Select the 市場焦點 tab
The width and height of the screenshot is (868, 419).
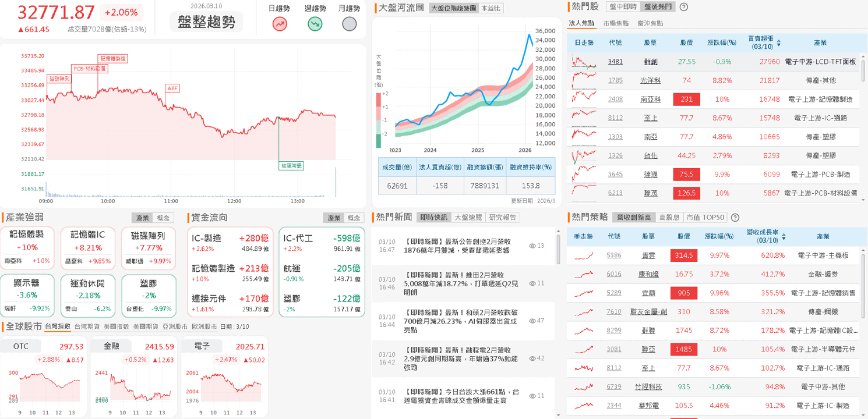pos(616,23)
